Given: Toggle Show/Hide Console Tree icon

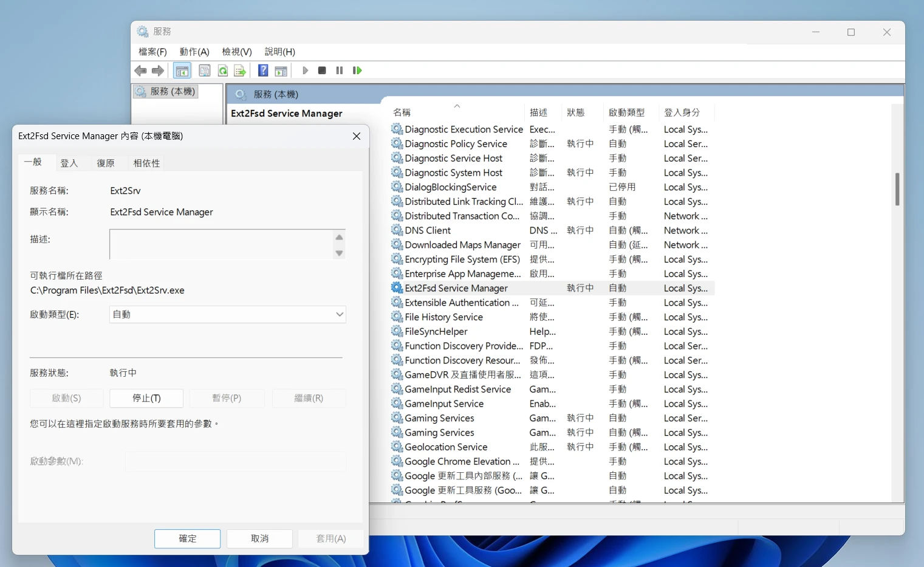Looking at the screenshot, I should tap(182, 71).
